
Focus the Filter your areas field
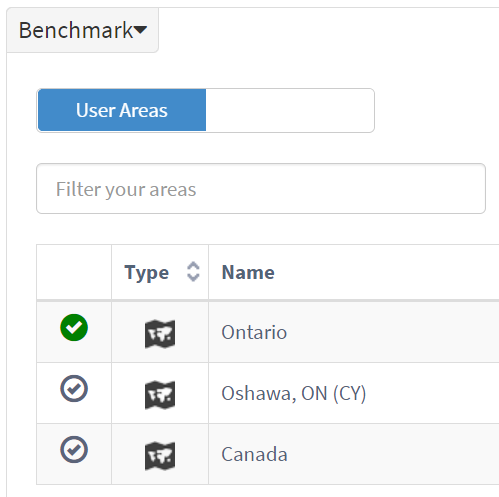point(261,189)
